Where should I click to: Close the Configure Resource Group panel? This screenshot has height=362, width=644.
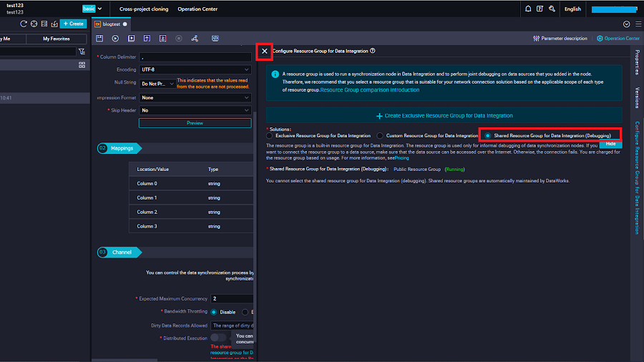tap(265, 52)
